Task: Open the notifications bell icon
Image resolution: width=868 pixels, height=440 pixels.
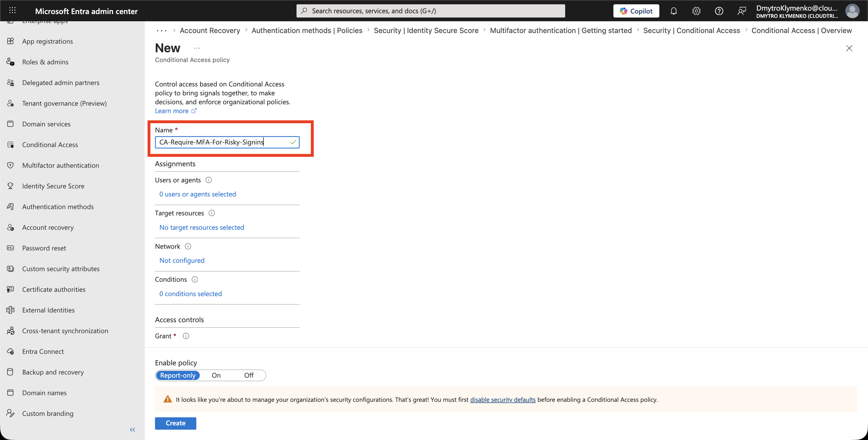Action: [673, 11]
